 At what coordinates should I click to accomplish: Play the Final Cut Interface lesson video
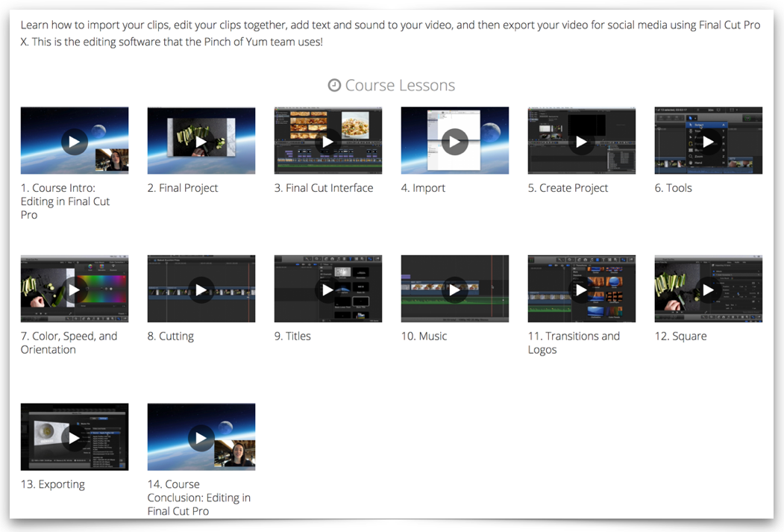coord(328,142)
